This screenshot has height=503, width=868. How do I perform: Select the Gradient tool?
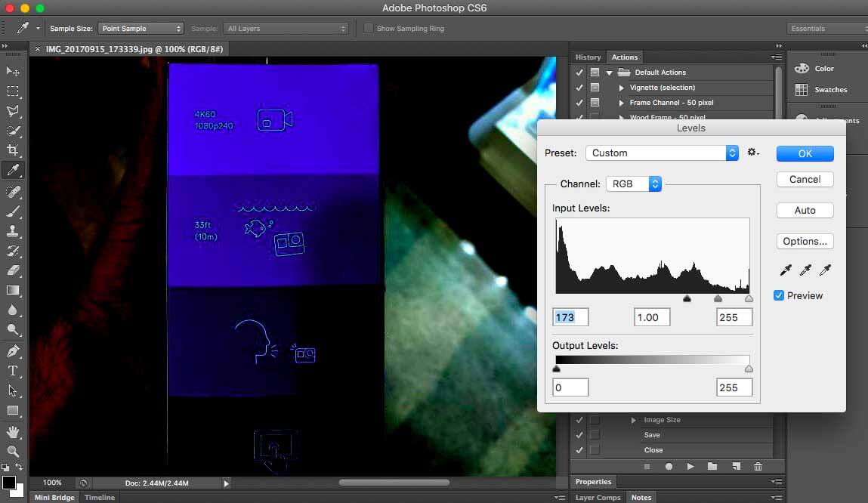tap(13, 290)
